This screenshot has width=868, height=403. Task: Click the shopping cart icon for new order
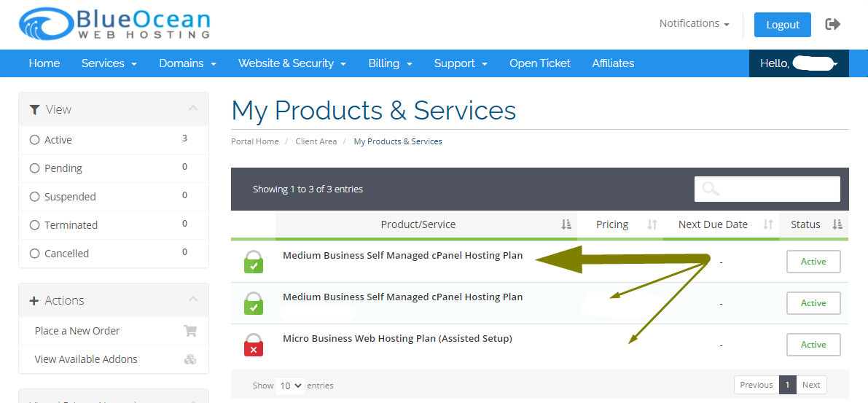(190, 331)
